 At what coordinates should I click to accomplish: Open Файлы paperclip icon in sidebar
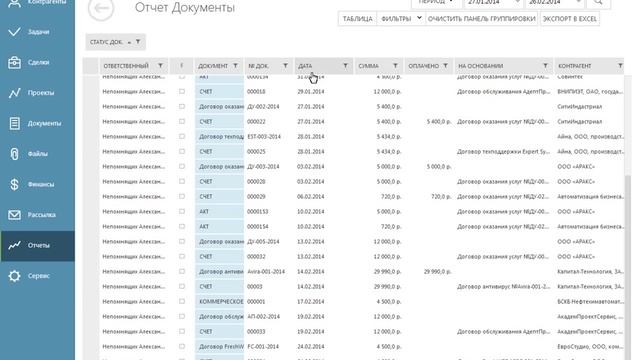[x=14, y=154]
